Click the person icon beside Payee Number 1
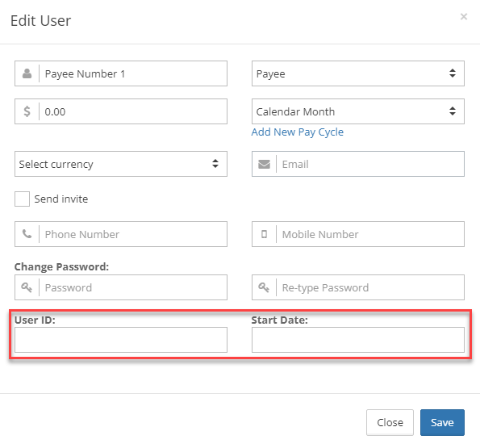This screenshot has height=448, width=480. point(27,73)
